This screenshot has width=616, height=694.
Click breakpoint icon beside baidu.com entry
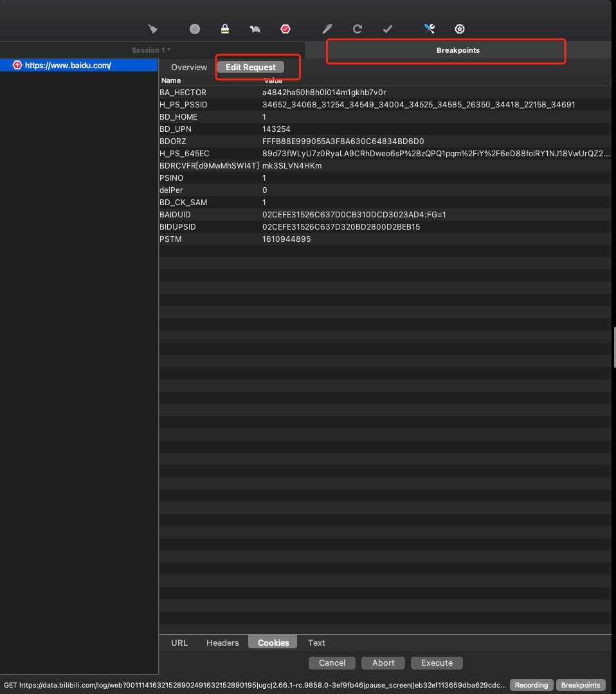pyautogui.click(x=17, y=66)
